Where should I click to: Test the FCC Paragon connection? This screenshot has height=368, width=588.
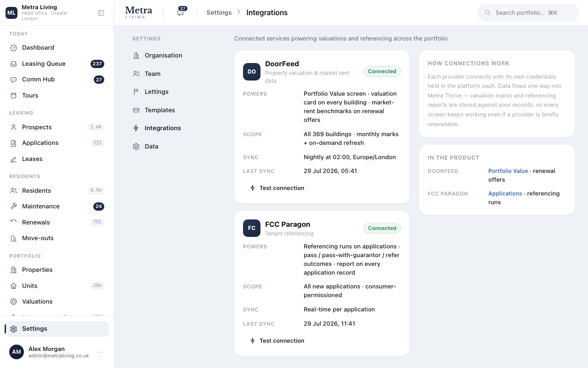[277, 341]
